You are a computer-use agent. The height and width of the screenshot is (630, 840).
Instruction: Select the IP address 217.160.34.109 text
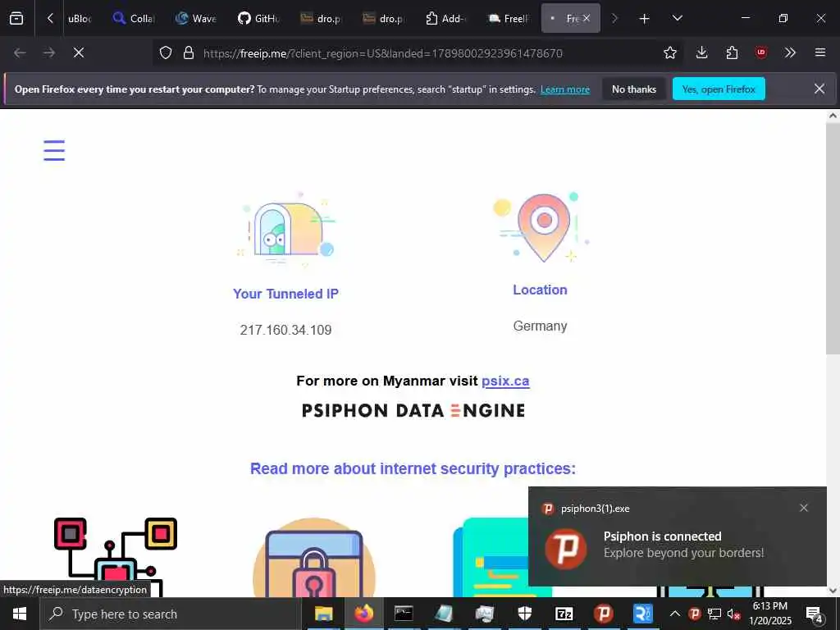point(285,330)
